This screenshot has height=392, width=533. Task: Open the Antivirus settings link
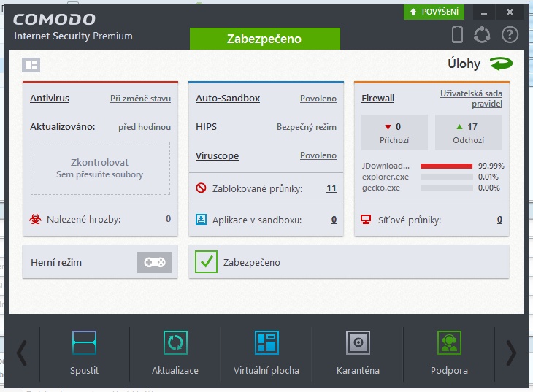click(x=50, y=99)
